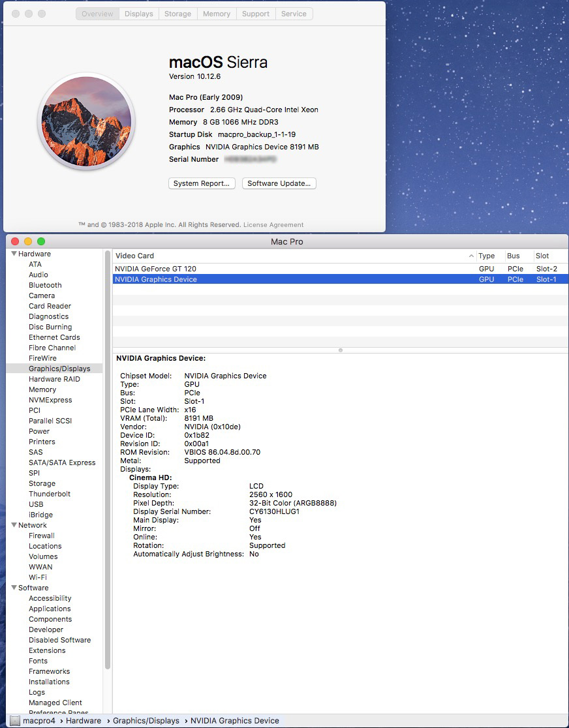569x728 pixels.
Task: Select the NVIDIA GeForce GT 120 row
Action: [x=340, y=269]
